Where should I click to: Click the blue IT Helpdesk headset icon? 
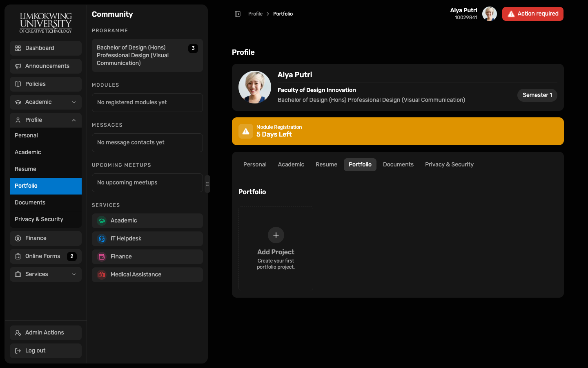click(102, 239)
